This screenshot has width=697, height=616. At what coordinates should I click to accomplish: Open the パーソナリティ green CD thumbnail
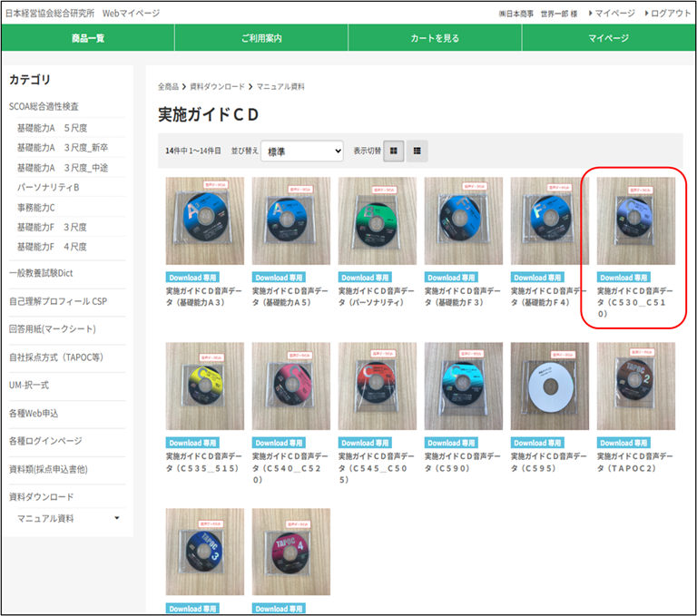(377, 220)
